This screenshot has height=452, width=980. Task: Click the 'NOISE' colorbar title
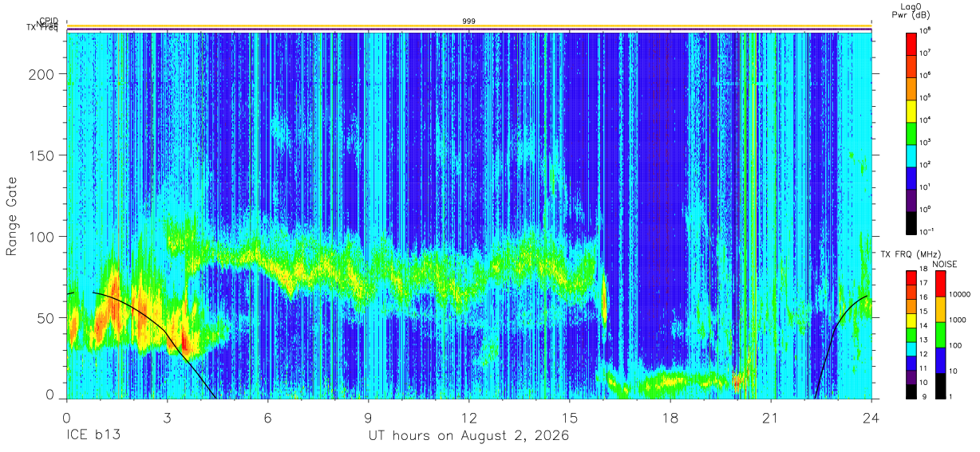[x=944, y=264]
